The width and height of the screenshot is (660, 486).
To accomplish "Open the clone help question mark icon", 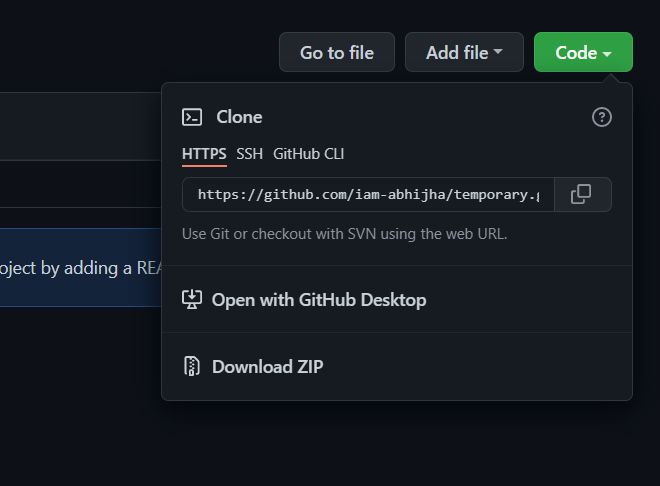I will coord(602,117).
